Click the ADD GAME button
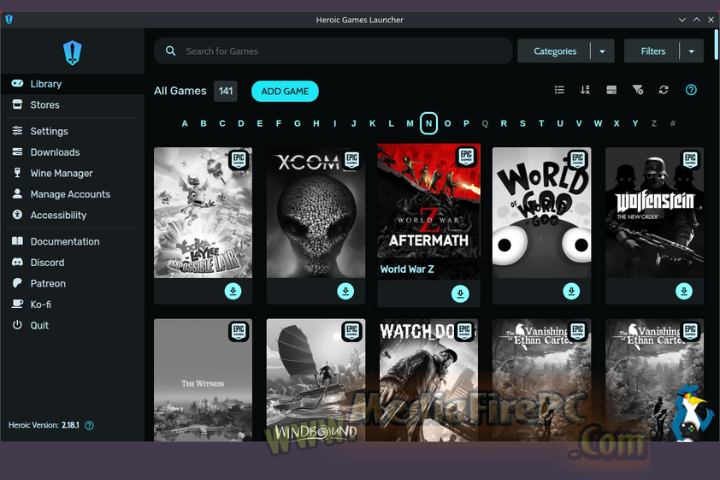Screen dimensions: 720x480 point(285,91)
